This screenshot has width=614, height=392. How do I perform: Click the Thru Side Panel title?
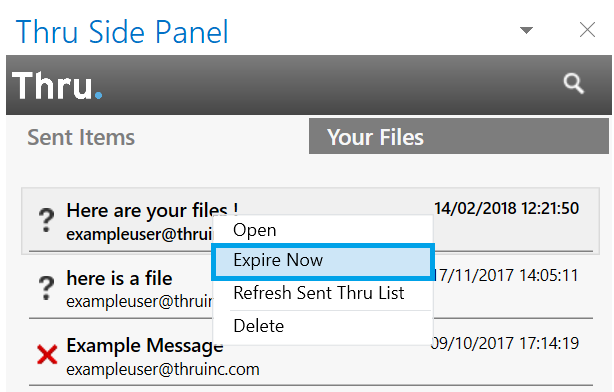pos(122,32)
